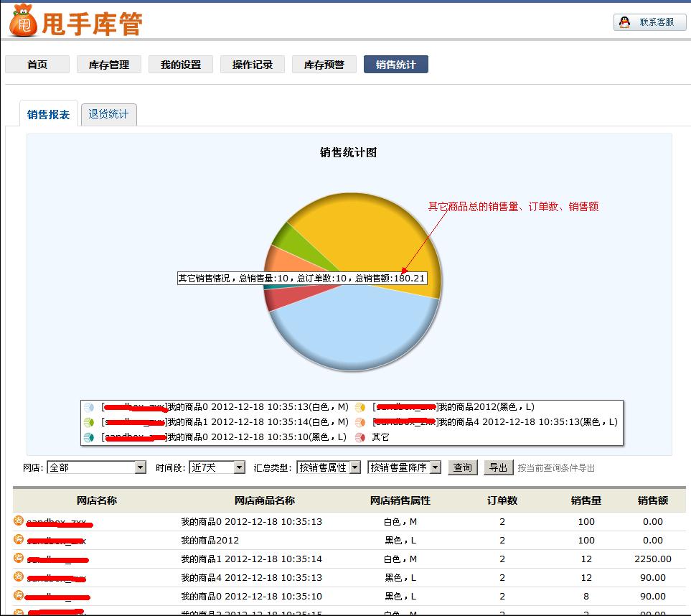
Task: Click the 销售量 column header
Action: (586, 500)
